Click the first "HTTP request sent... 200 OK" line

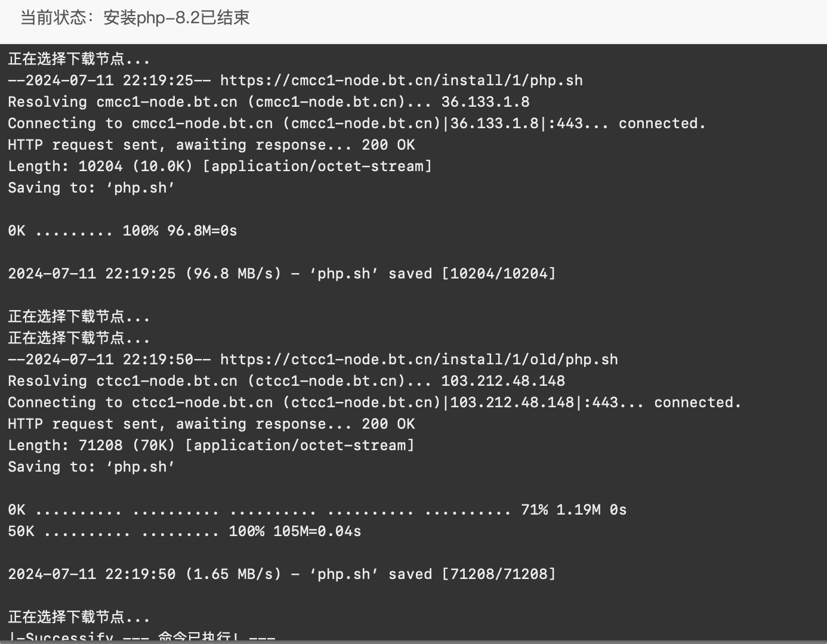tap(211, 145)
